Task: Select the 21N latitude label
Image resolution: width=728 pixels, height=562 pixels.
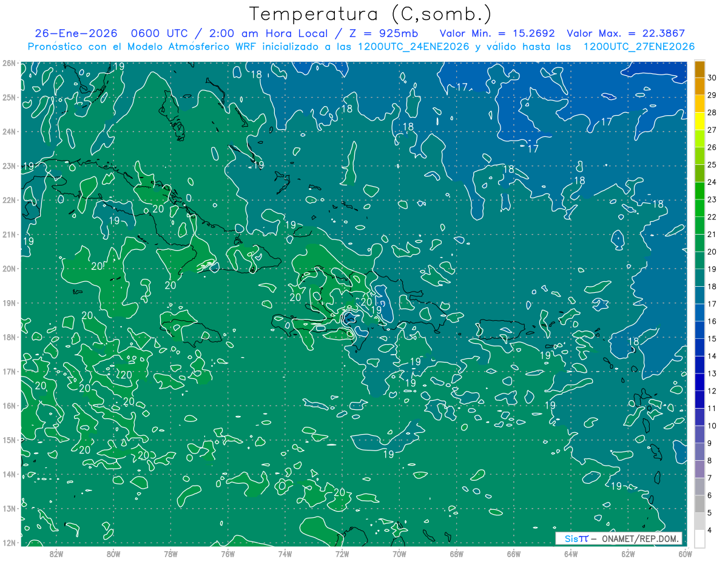Action: coord(8,234)
